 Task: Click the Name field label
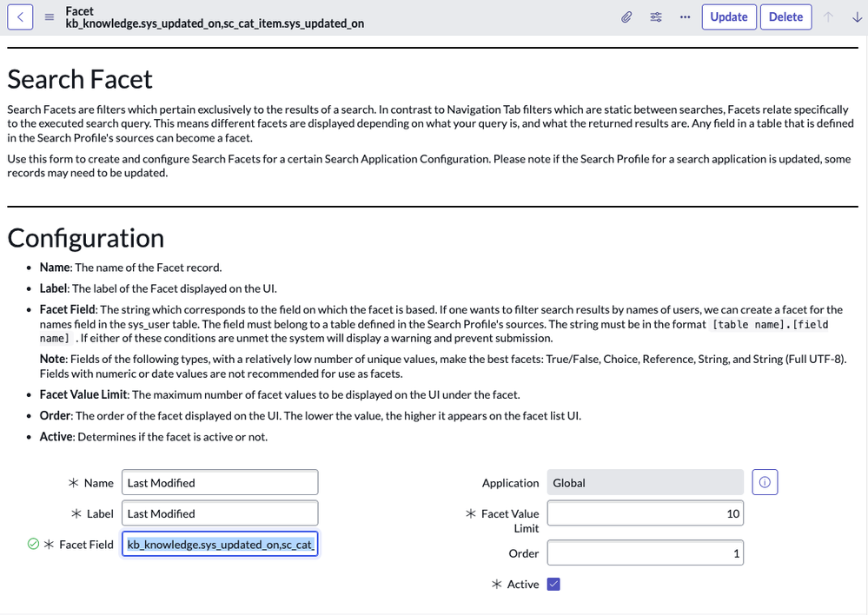[x=98, y=483]
